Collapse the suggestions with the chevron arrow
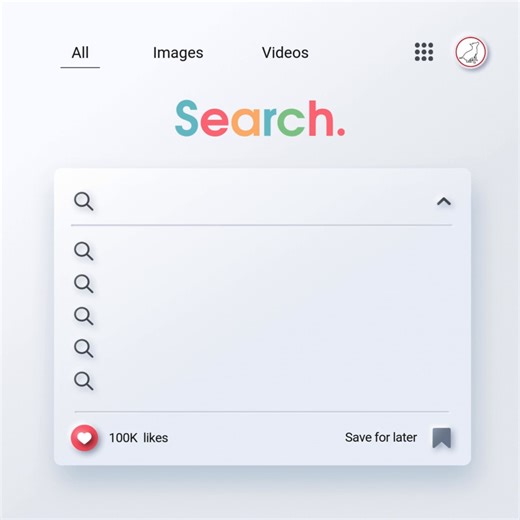 (x=444, y=202)
